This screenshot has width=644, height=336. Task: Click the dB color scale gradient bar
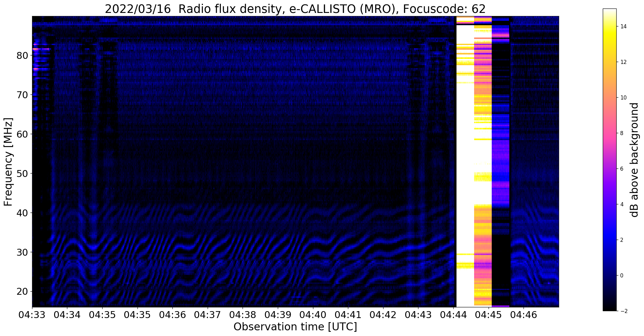609,160
